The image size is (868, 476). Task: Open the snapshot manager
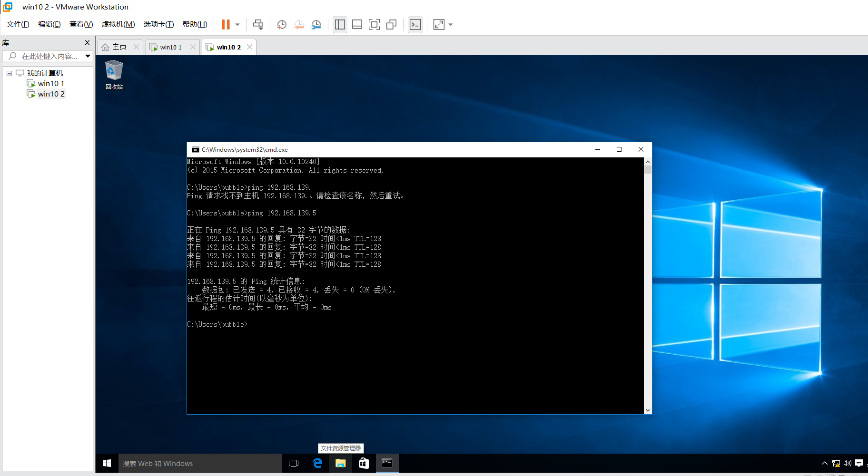pyautogui.click(x=316, y=25)
